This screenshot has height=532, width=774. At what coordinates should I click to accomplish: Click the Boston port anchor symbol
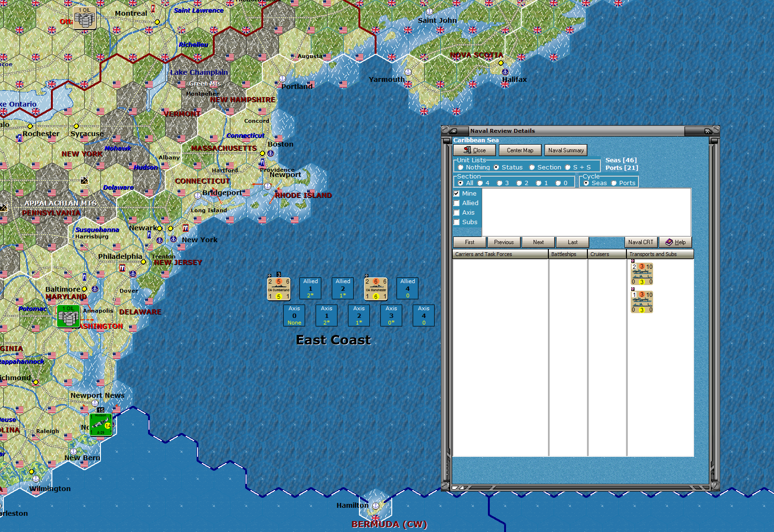coord(270,153)
